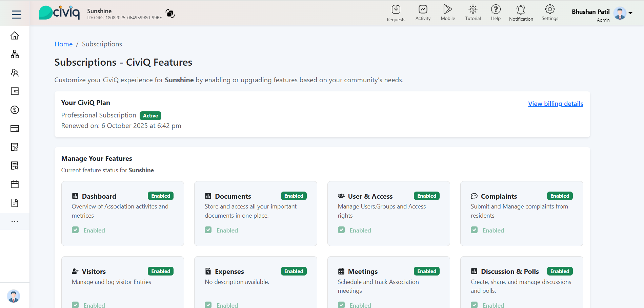
Task: Open the calendar icon in sidebar
Action: click(x=15, y=184)
